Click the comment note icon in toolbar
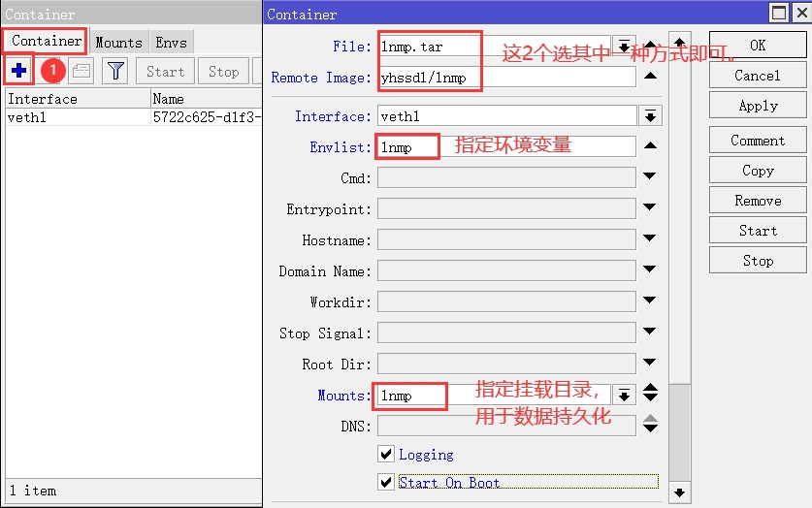Image resolution: width=812 pixels, height=508 pixels. click(x=81, y=71)
